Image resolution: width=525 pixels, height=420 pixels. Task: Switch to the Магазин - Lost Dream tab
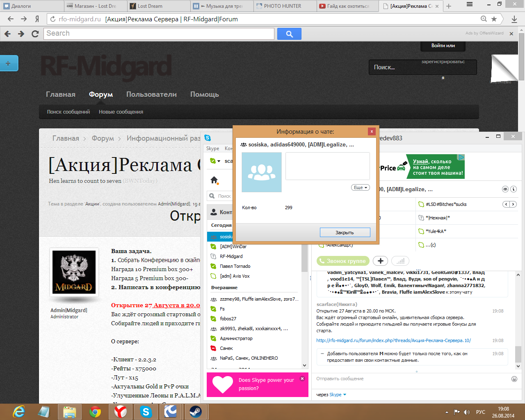tap(95, 6)
